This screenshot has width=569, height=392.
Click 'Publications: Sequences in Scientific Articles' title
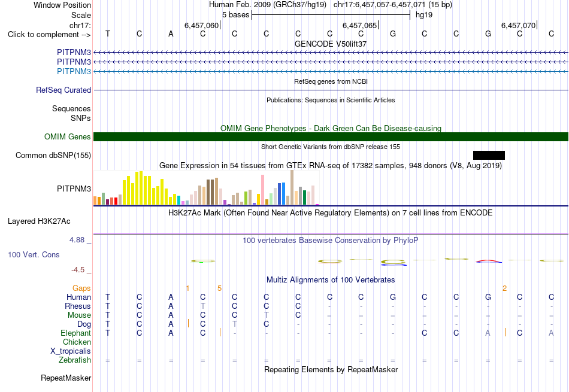pyautogui.click(x=331, y=100)
